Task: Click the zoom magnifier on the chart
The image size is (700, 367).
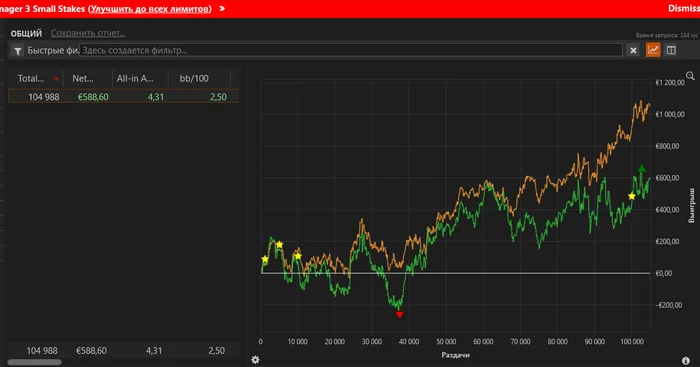Action: pyautogui.click(x=690, y=76)
